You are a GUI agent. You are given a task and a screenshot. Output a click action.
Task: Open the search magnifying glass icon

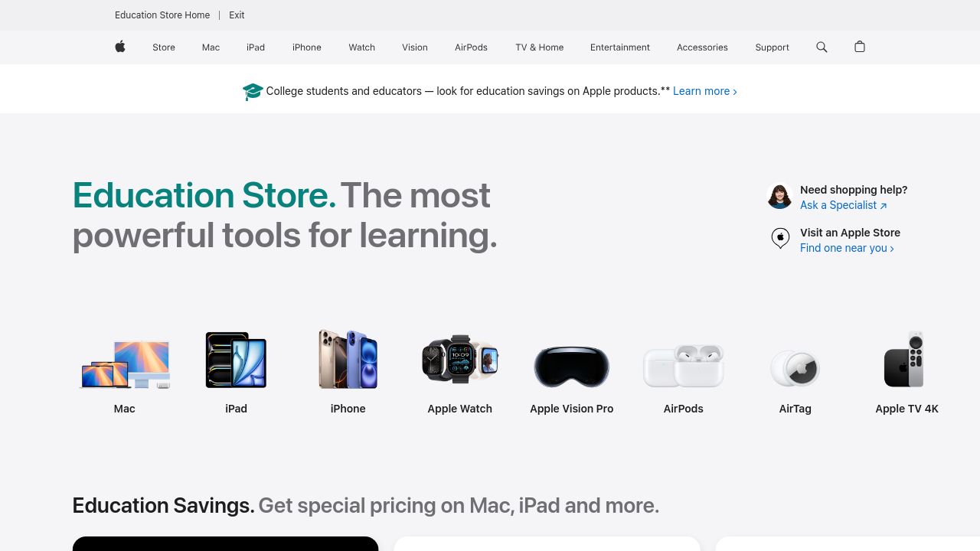tap(822, 47)
